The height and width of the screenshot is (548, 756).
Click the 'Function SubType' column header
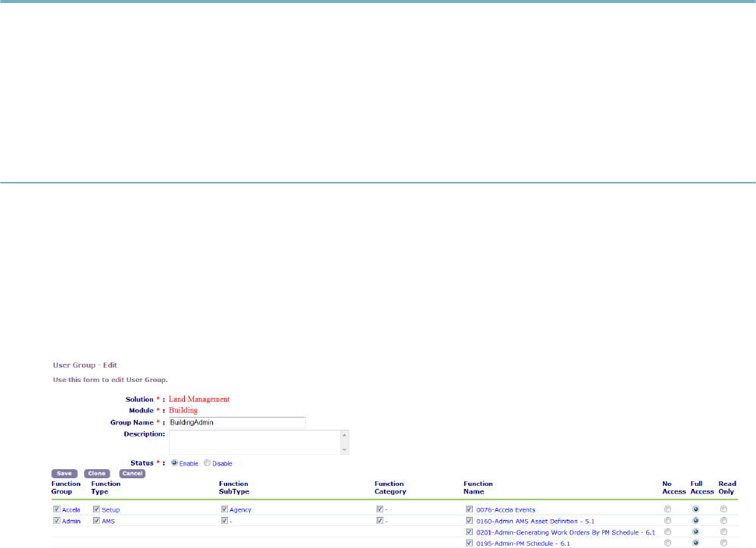(234, 487)
